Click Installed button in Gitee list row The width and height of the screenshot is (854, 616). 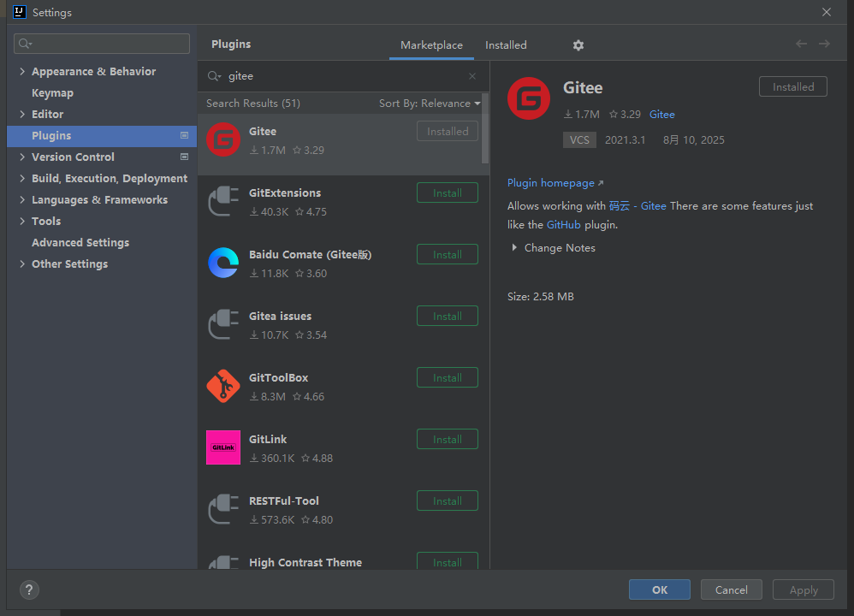point(448,131)
